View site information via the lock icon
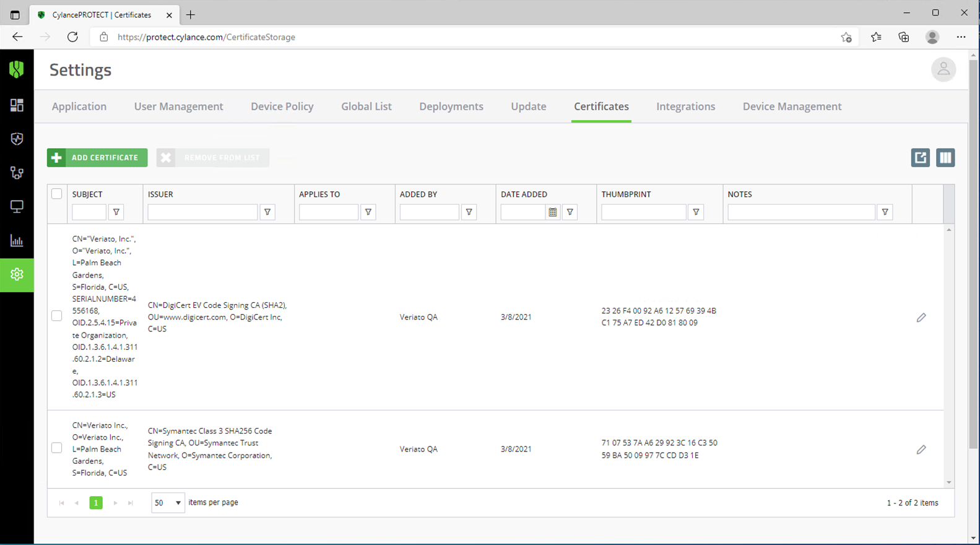Viewport: 980px width, 545px height. point(104,37)
